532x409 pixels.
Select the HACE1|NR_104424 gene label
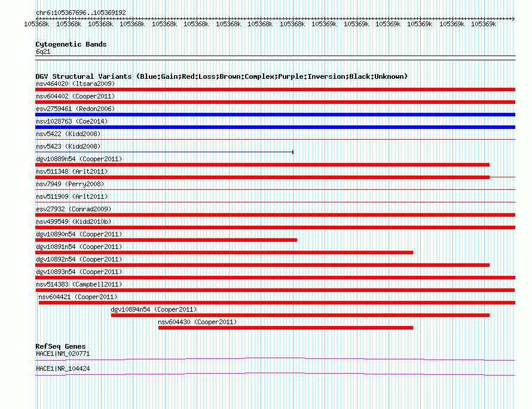point(63,368)
